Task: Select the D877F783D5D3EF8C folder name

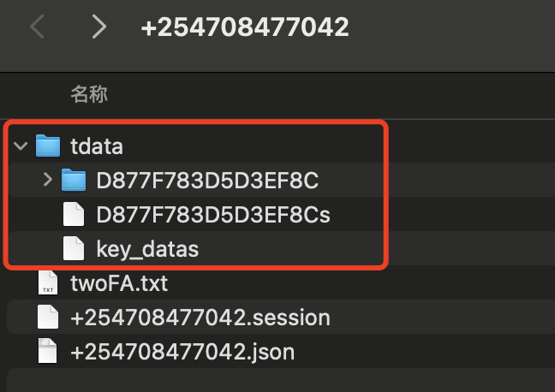Action: [x=208, y=181]
